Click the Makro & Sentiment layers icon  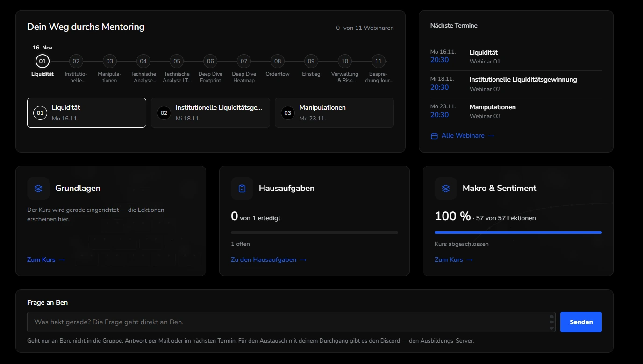pyautogui.click(x=446, y=189)
